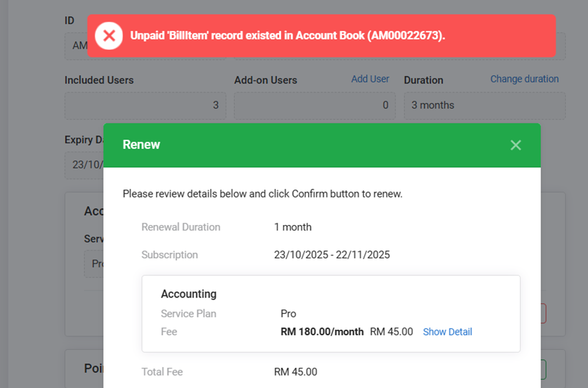
Task: Close the Renew dialog with X
Action: click(516, 145)
